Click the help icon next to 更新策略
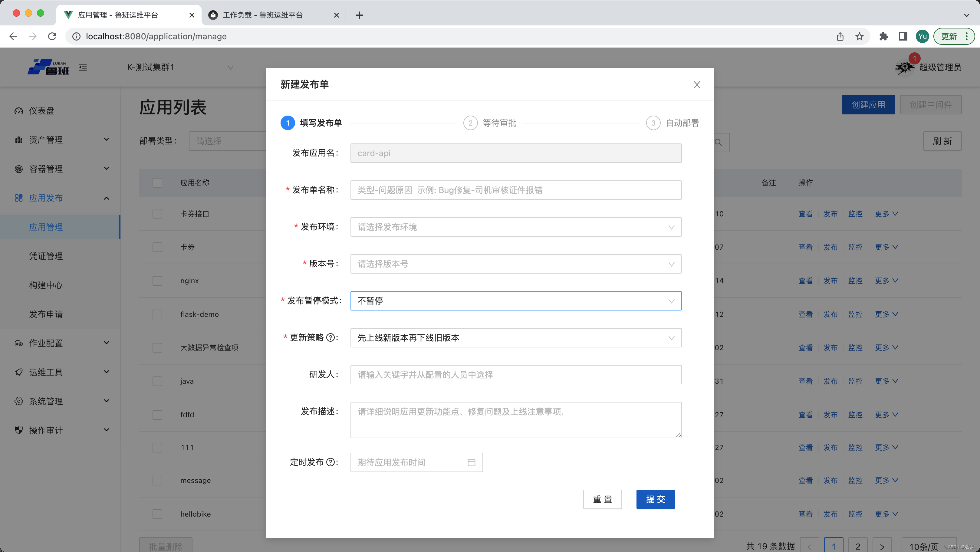Viewport: 980px width, 552px height. click(x=331, y=337)
